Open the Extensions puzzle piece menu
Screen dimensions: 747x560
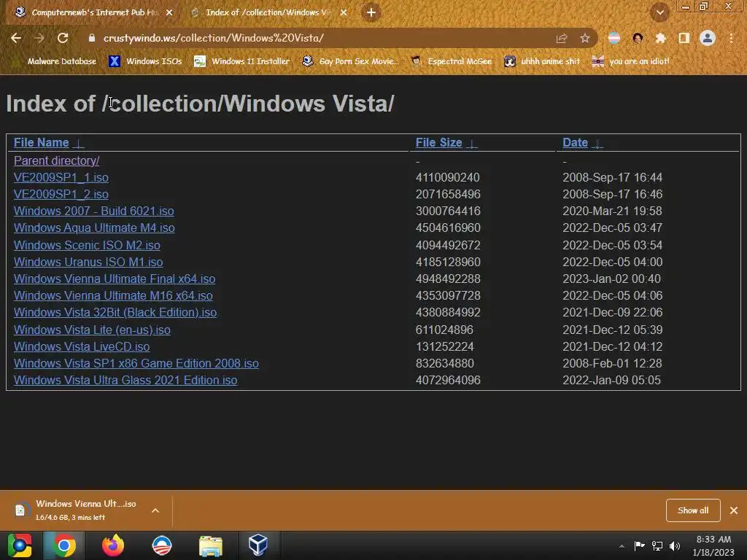pyautogui.click(x=660, y=38)
